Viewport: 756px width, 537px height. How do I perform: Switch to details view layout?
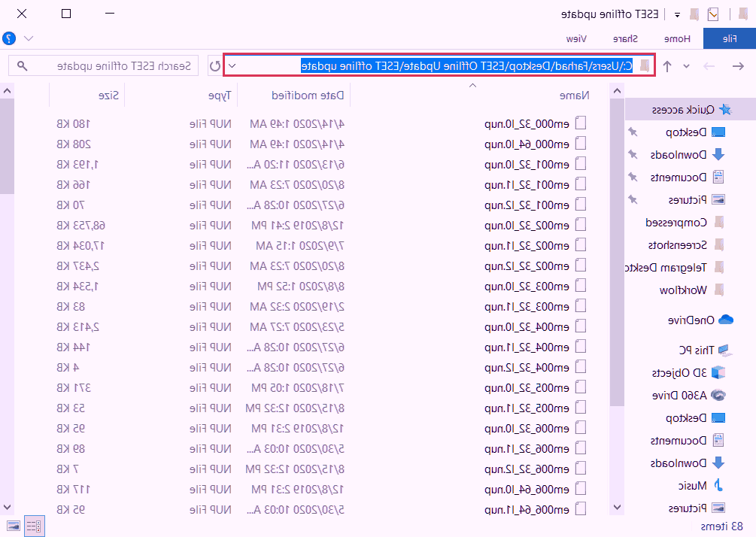click(x=33, y=525)
